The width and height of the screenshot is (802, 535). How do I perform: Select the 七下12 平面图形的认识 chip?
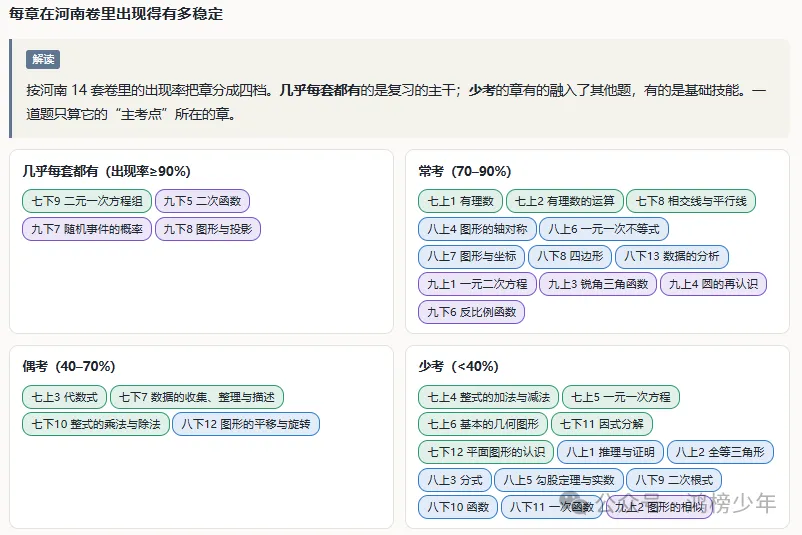pos(486,452)
